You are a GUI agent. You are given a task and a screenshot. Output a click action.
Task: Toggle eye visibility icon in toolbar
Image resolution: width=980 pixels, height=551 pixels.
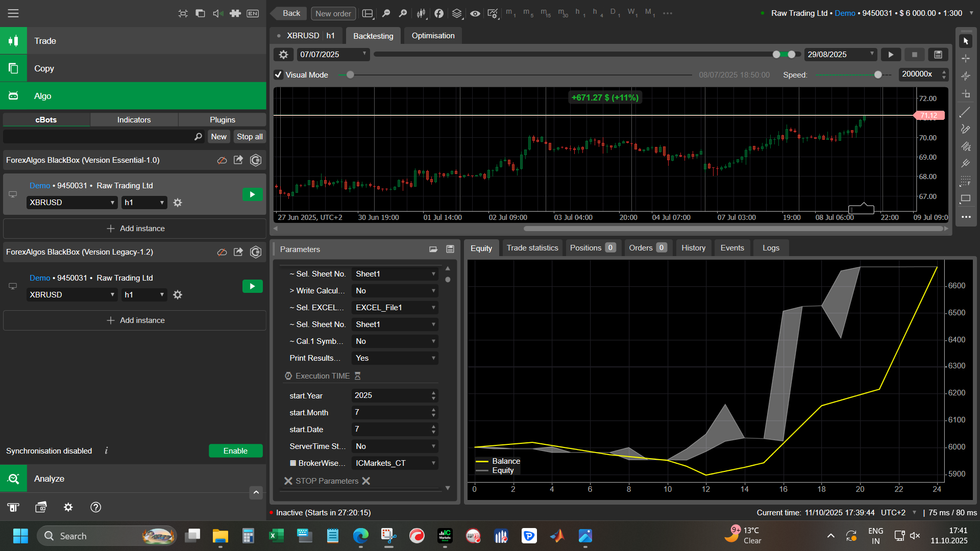(x=475, y=13)
